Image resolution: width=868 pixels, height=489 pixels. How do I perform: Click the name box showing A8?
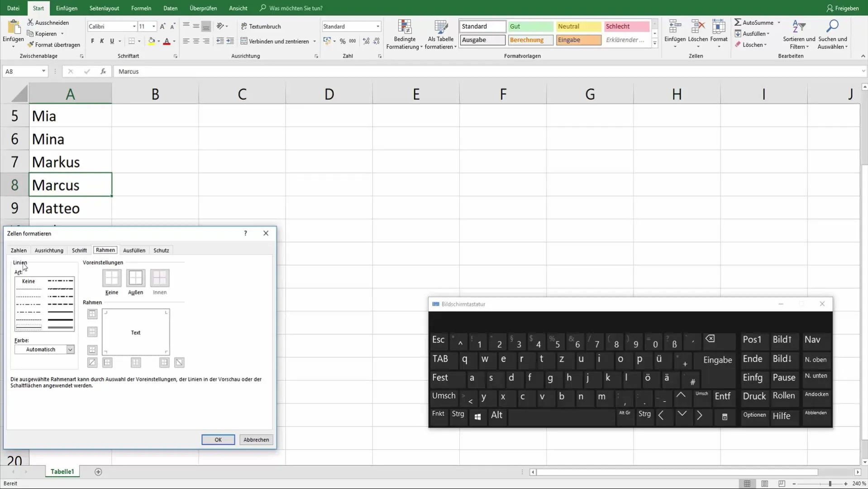click(x=22, y=71)
